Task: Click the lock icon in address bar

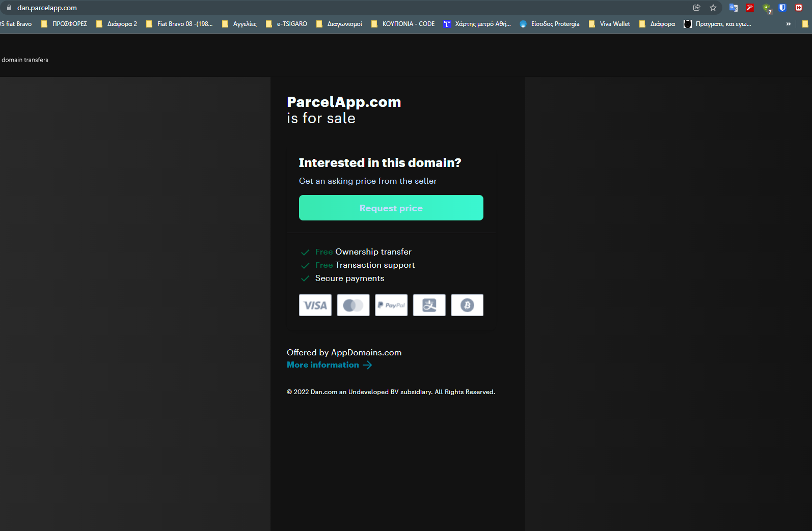Action: [9, 8]
